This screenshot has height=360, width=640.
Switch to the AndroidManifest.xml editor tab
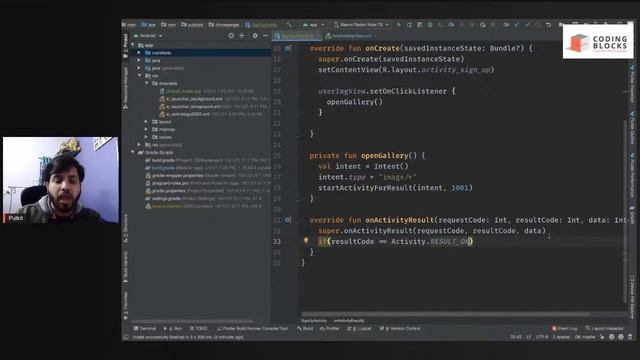tap(351, 36)
